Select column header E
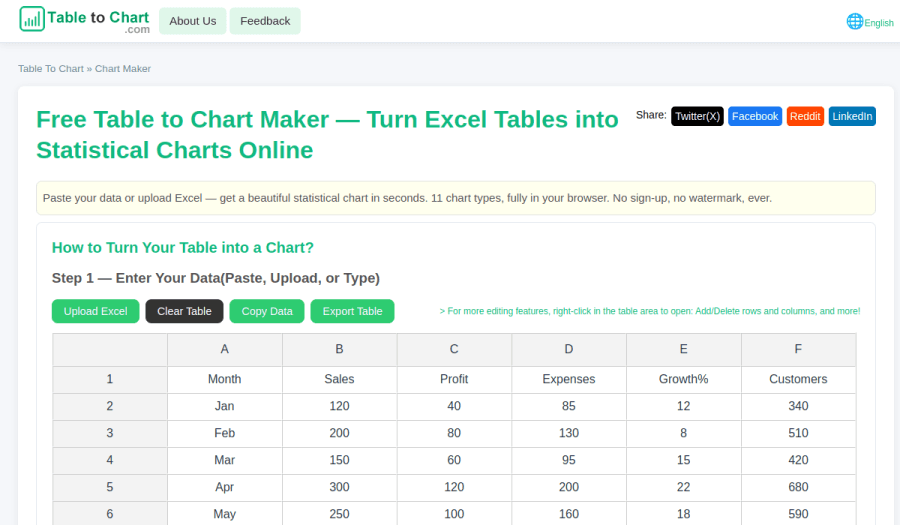This screenshot has height=525, width=900. (x=684, y=349)
